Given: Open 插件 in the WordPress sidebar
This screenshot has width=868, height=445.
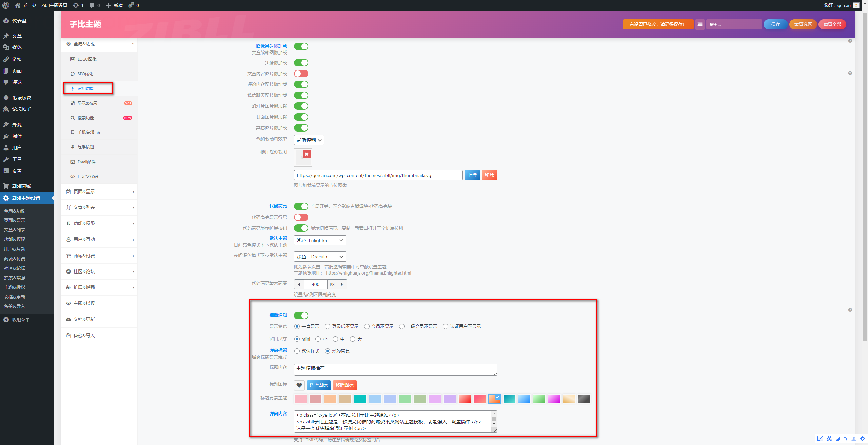Looking at the screenshot, I should pyautogui.click(x=17, y=136).
